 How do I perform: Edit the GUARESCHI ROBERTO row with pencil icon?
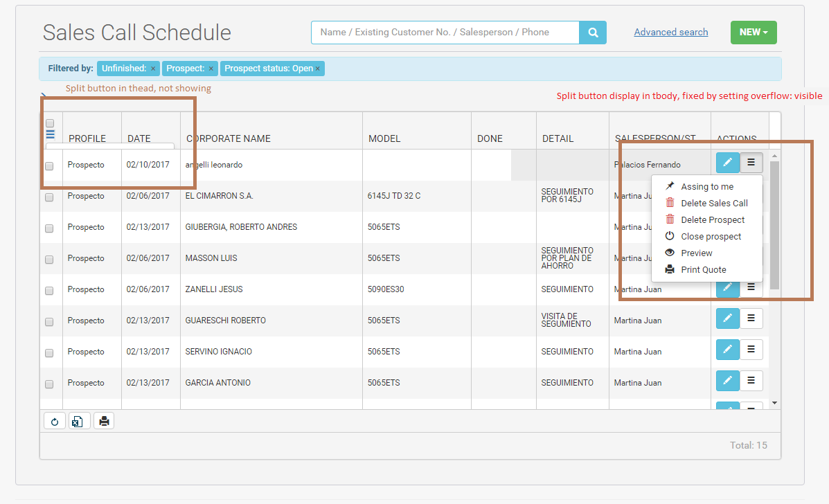[727, 318]
